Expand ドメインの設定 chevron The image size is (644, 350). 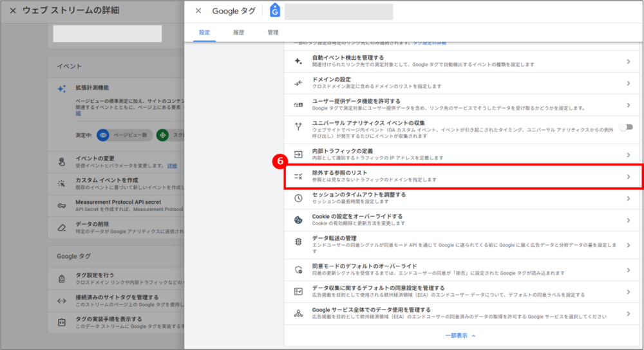pyautogui.click(x=629, y=83)
